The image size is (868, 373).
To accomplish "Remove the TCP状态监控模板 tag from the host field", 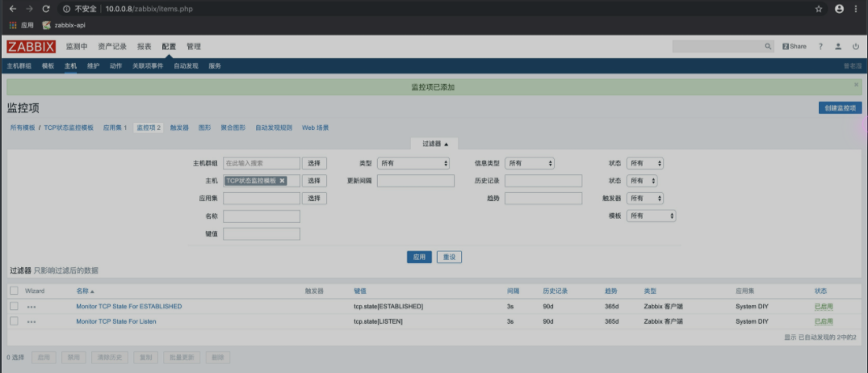I will [282, 180].
